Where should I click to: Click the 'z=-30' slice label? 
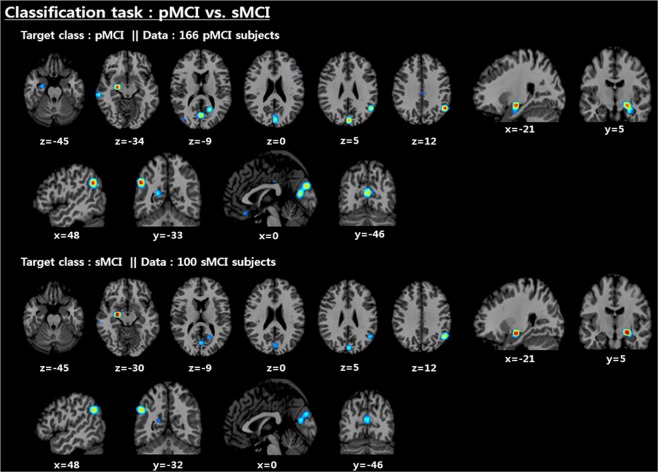(x=129, y=368)
